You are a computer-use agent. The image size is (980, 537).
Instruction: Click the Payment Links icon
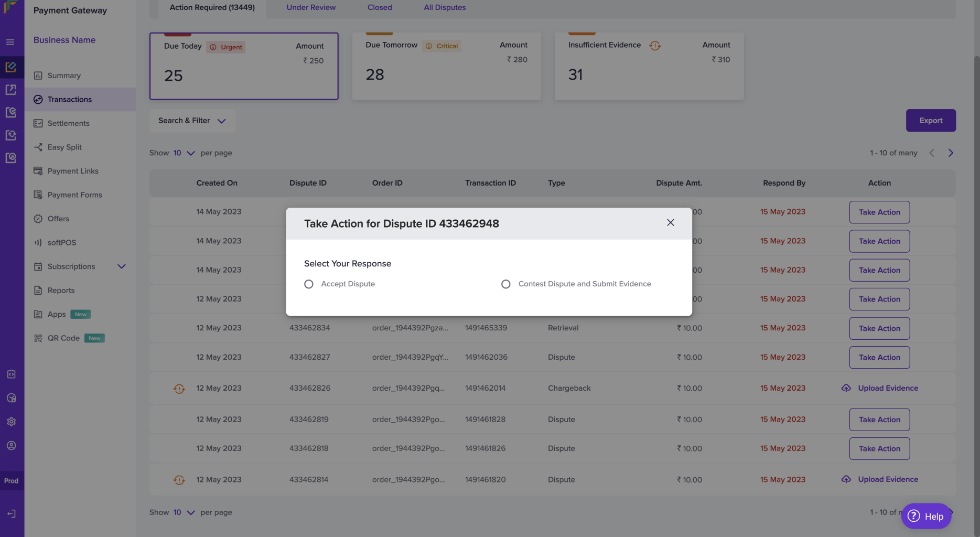pyautogui.click(x=38, y=171)
